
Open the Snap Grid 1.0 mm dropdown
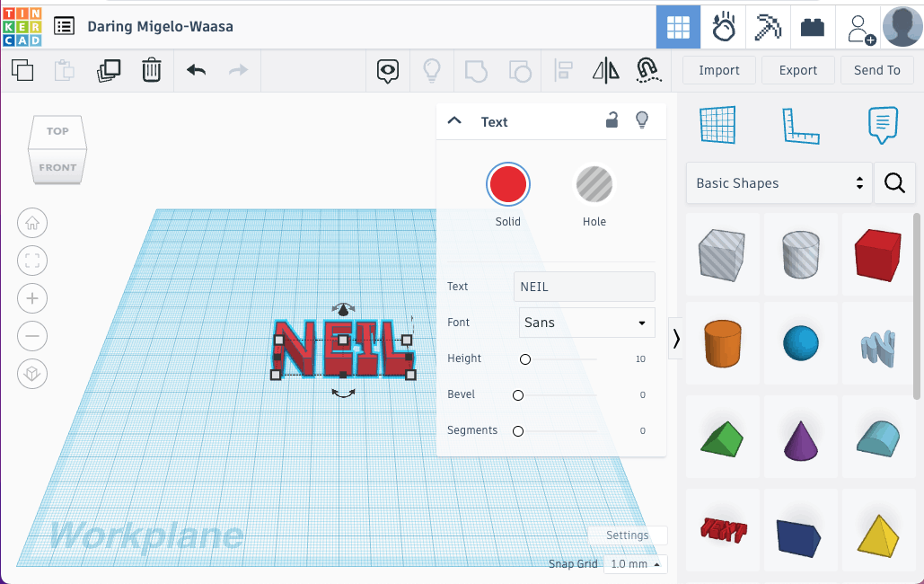pos(635,564)
